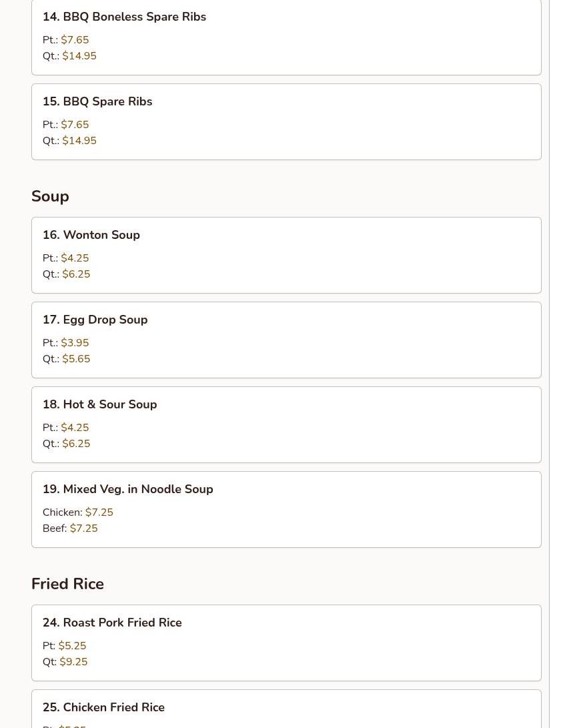
Task: Click Egg Drop Soup quart price $5.65
Action: [x=76, y=359]
